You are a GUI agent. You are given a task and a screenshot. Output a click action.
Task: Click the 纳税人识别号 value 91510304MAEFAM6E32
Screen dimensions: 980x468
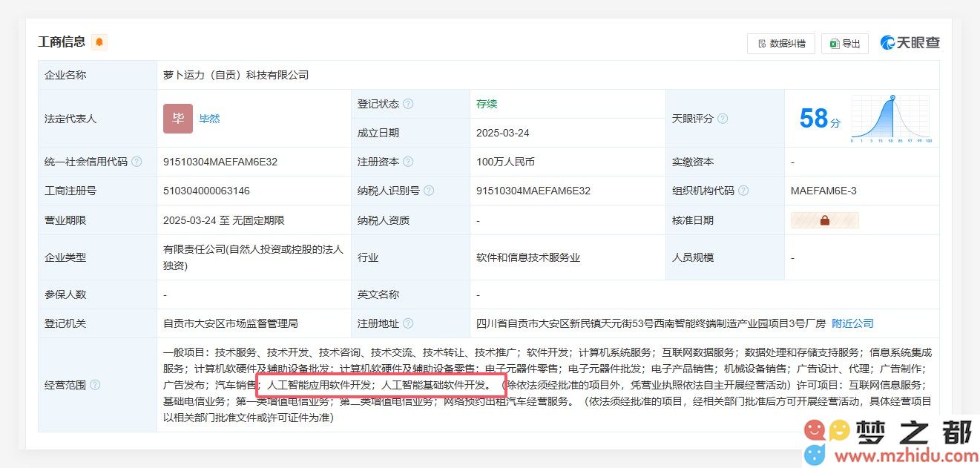[533, 191]
